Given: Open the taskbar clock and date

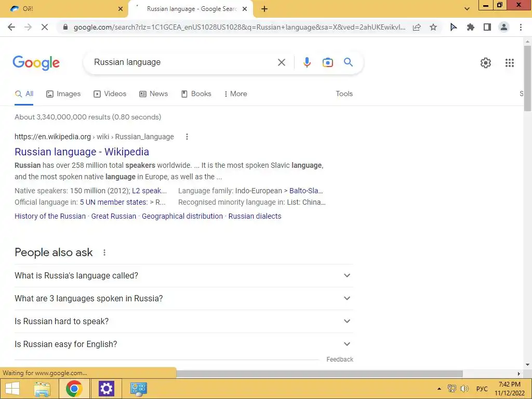Looking at the screenshot, I should (x=509, y=389).
